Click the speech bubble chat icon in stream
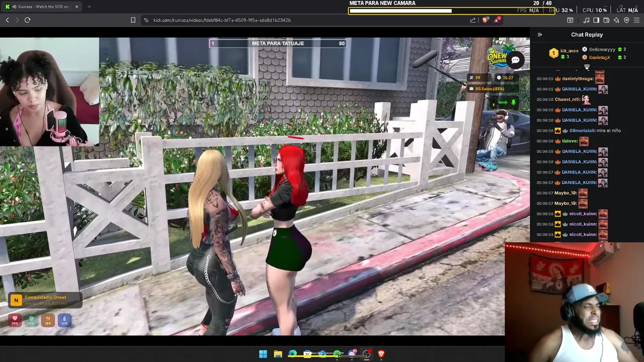This screenshot has height=362, width=644. (x=515, y=60)
